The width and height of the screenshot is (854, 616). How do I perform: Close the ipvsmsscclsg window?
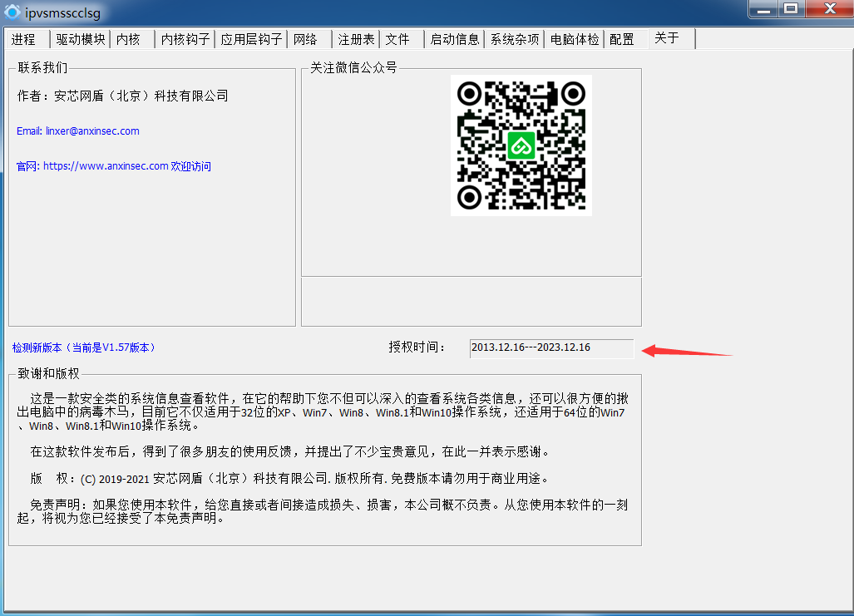pos(830,9)
